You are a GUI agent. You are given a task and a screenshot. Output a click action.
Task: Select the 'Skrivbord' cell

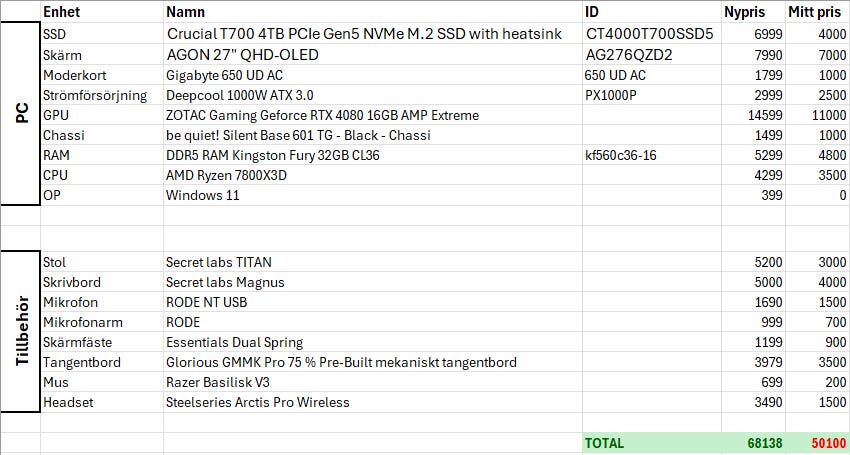[x=102, y=282]
